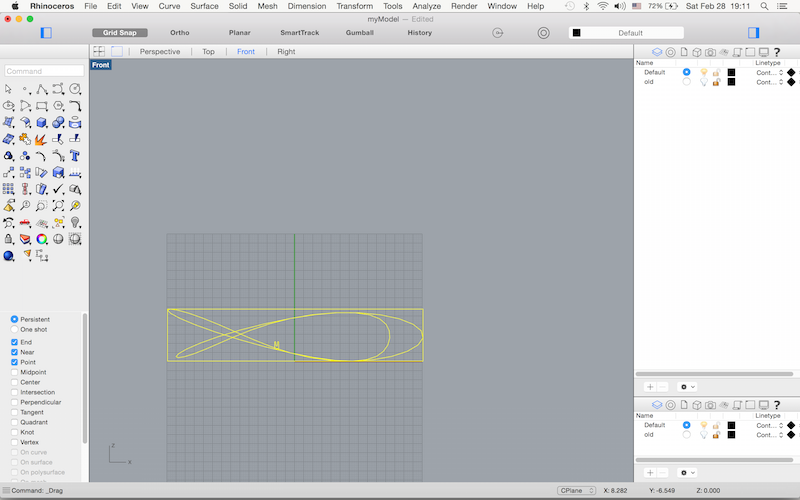800x500 pixels.
Task: Click the single-viewport layout icon
Action: click(x=117, y=52)
